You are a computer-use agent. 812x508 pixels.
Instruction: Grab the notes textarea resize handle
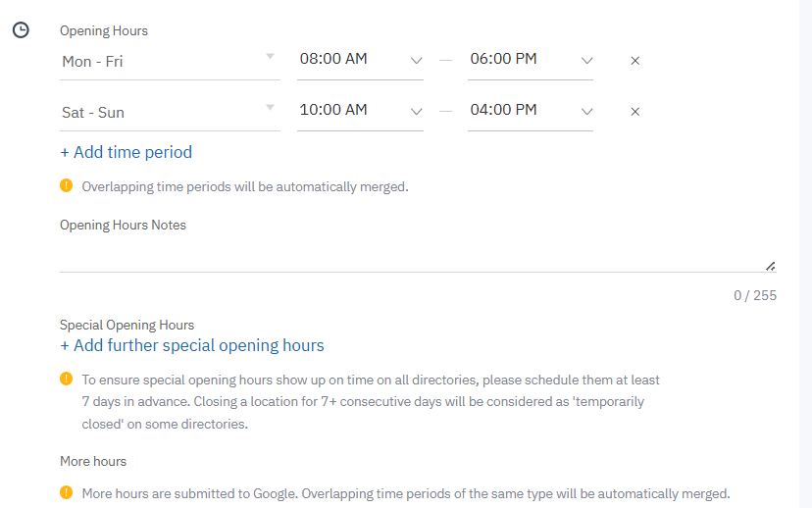click(770, 266)
